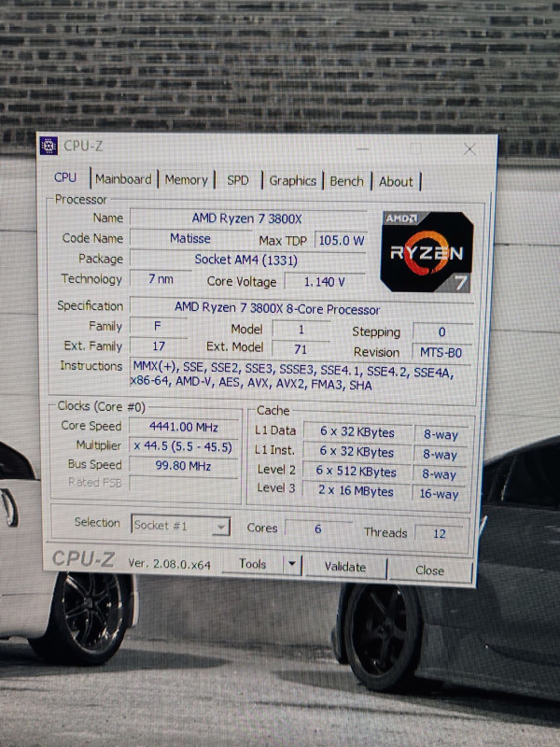This screenshot has height=747, width=560.
Task: Click the Bus Speed value 99.80 MHz
Action: pyautogui.click(x=183, y=465)
